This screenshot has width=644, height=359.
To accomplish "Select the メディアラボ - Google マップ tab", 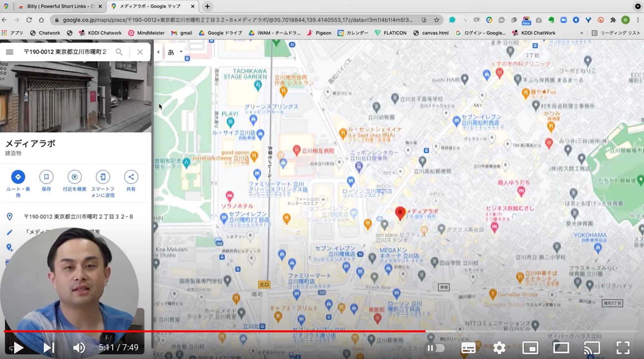I will point(150,6).
